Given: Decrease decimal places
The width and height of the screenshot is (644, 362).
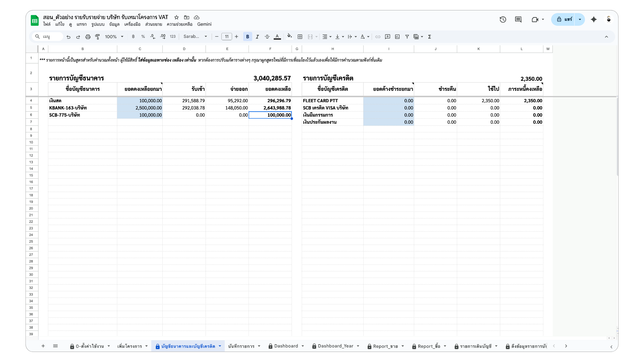Looking at the screenshot, I should (153, 37).
